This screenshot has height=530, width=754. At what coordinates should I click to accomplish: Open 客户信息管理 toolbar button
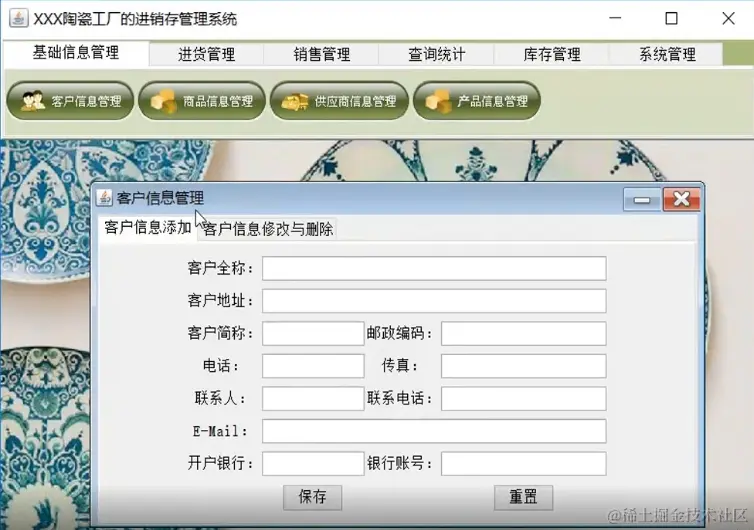pos(70,101)
